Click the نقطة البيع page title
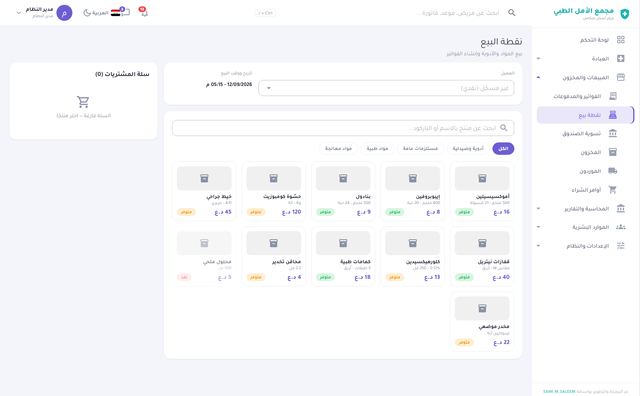This screenshot has height=396, width=640. click(501, 42)
